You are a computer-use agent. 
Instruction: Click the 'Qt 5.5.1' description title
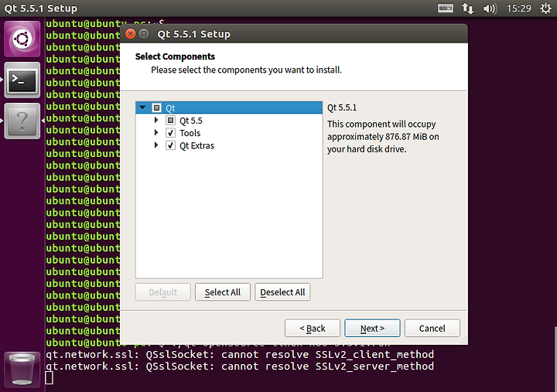tap(342, 107)
